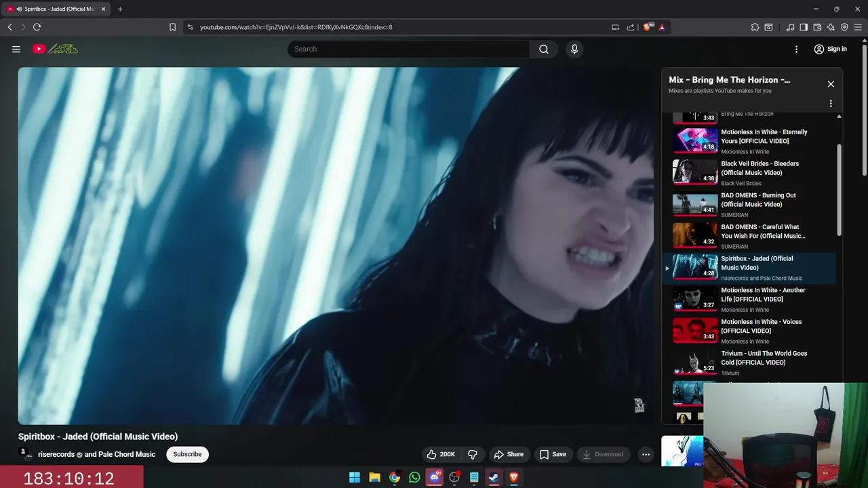Go to the YouTube home logo
Viewport: 868px width, 488px height.
click(55, 49)
